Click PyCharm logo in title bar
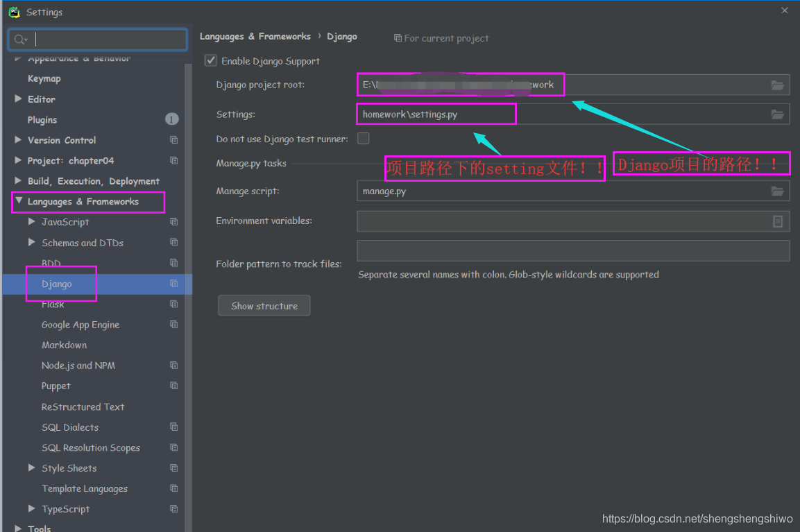This screenshot has height=532, width=800. click(x=15, y=12)
